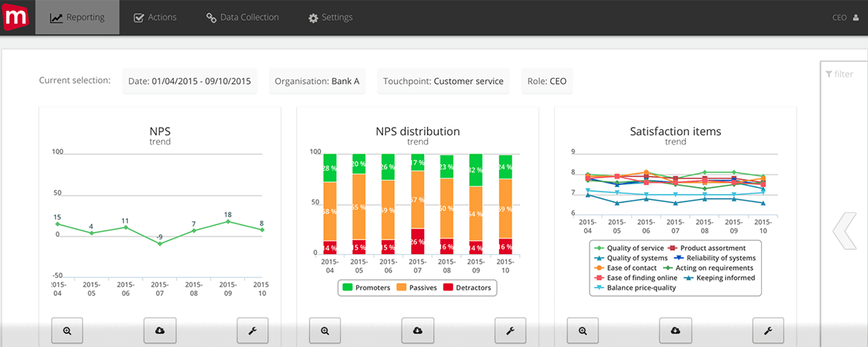Screen dimensions: 868x347
Task: Open Touchpoint: Customer service selector
Action: [x=443, y=81]
